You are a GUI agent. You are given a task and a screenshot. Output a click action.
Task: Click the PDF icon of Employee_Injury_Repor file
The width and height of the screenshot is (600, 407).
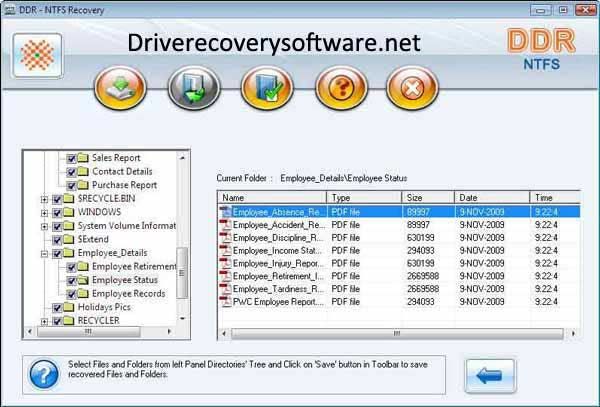(x=225, y=263)
